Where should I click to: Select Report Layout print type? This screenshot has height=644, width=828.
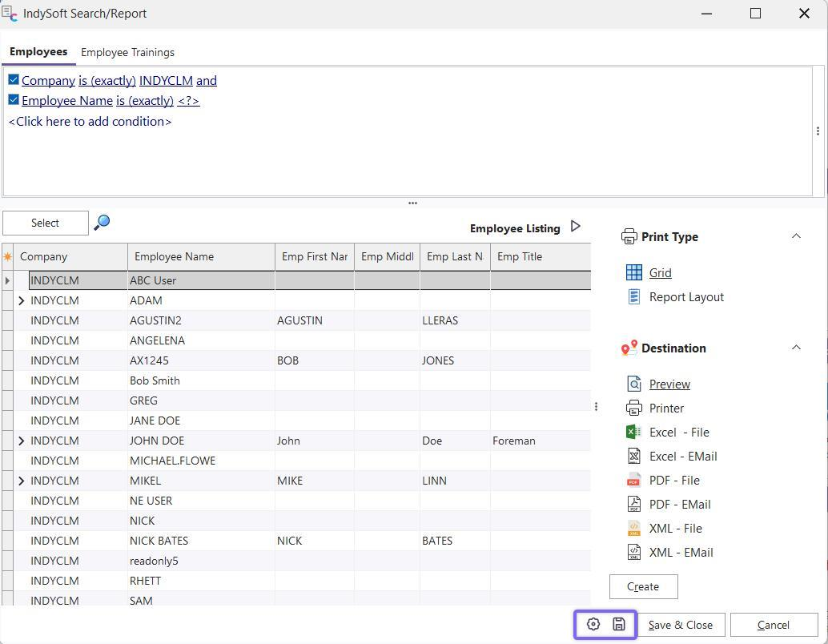point(685,297)
